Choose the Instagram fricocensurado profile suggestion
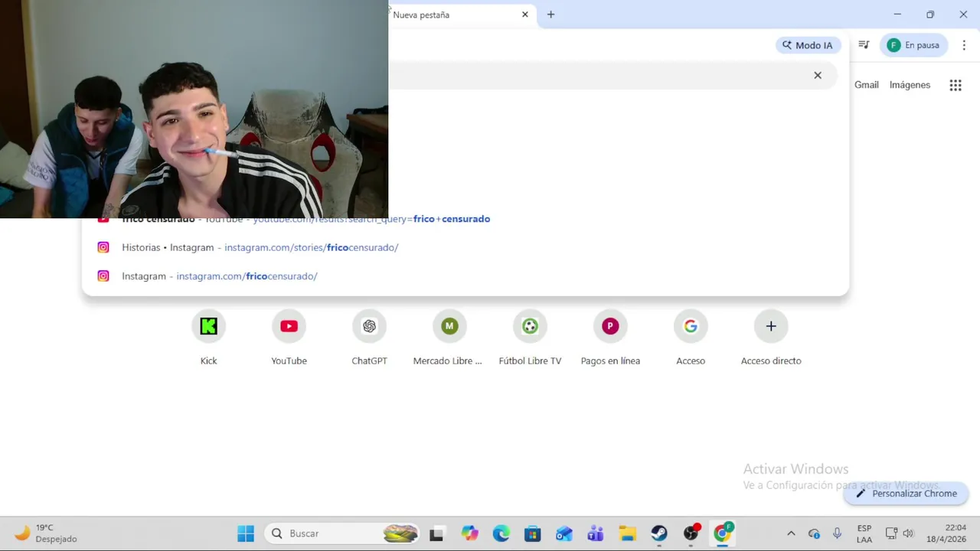980x551 pixels. (x=465, y=276)
